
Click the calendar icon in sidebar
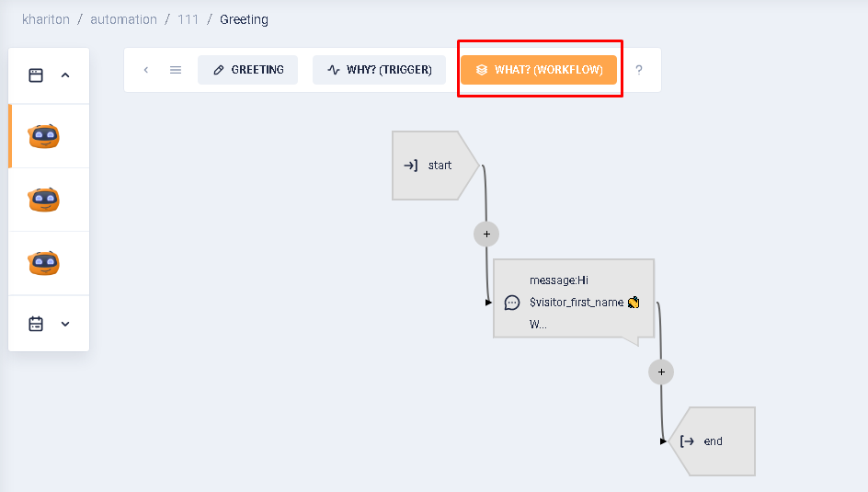[36, 324]
